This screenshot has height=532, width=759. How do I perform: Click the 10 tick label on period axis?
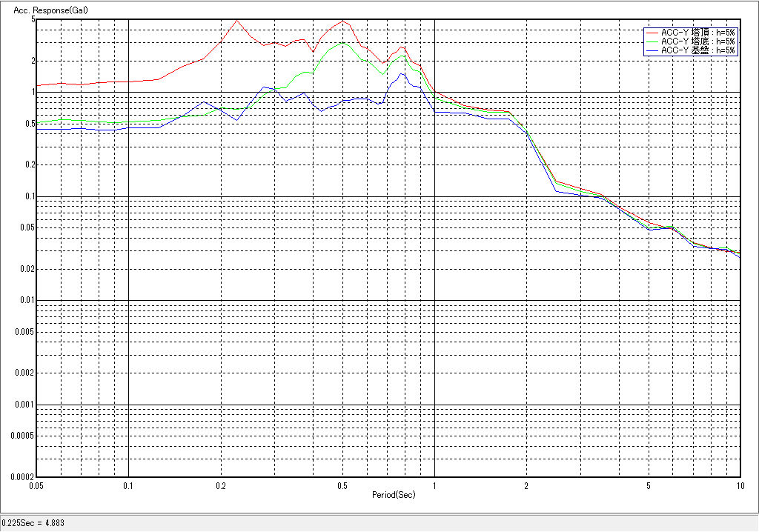[x=738, y=486]
